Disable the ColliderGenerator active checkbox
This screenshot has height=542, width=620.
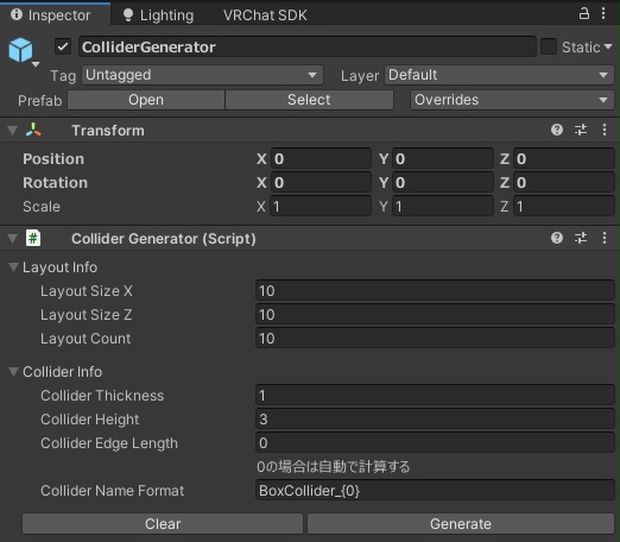[64, 47]
